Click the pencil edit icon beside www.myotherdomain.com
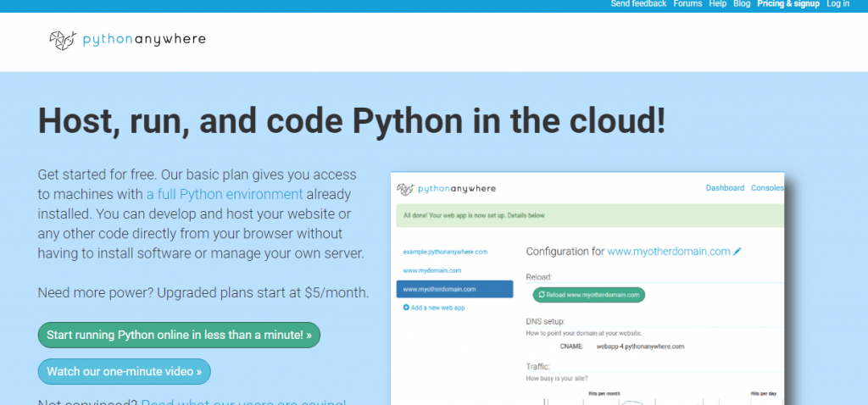 click(x=737, y=252)
